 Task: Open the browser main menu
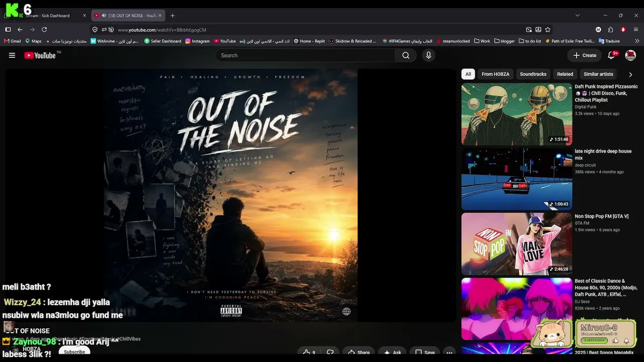point(636,30)
